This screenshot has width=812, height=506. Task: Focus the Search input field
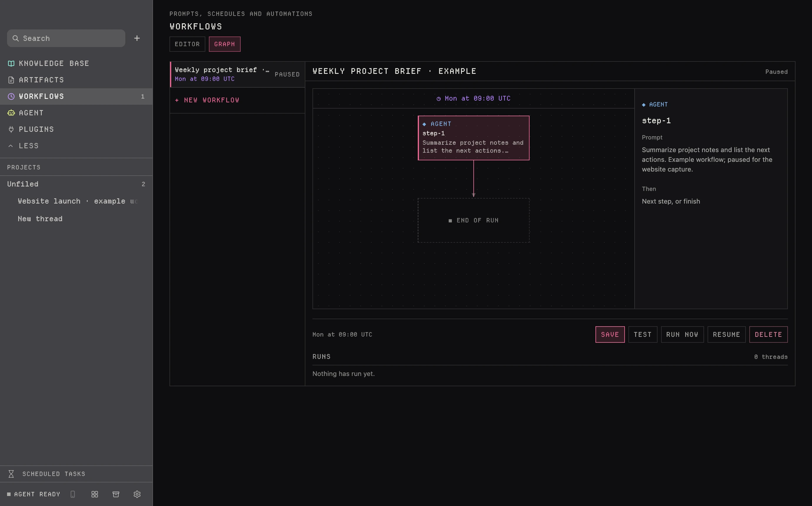[x=66, y=38]
